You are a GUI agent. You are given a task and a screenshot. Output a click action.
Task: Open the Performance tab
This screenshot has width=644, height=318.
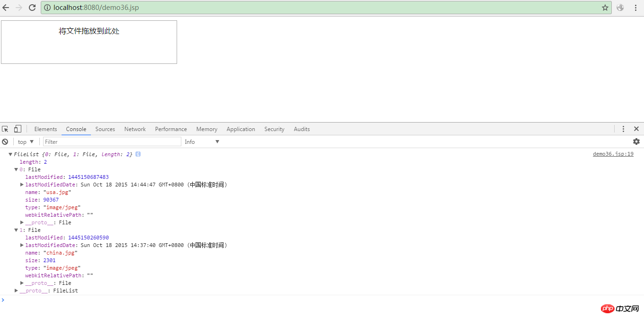[171, 129]
